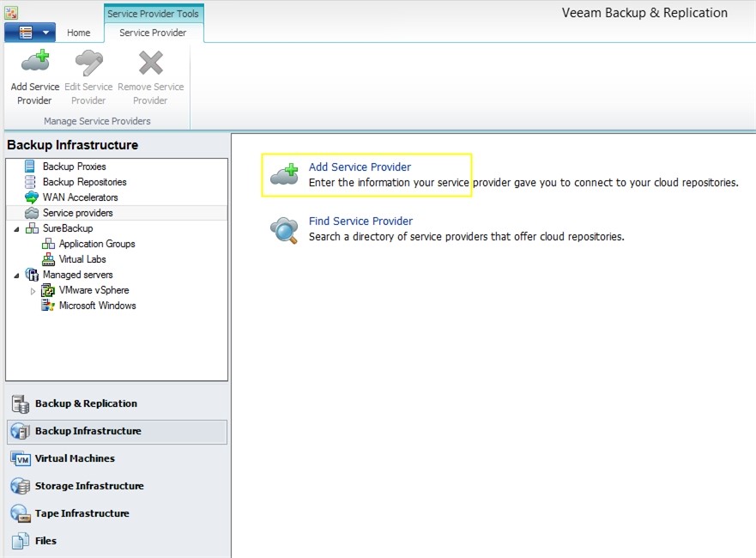Expand the VMware vSphere node

pyautogui.click(x=33, y=291)
